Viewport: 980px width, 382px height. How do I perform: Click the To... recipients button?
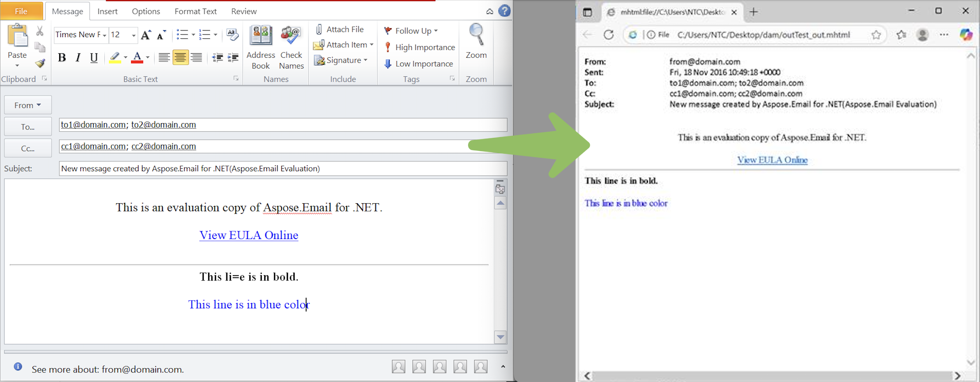point(28,127)
